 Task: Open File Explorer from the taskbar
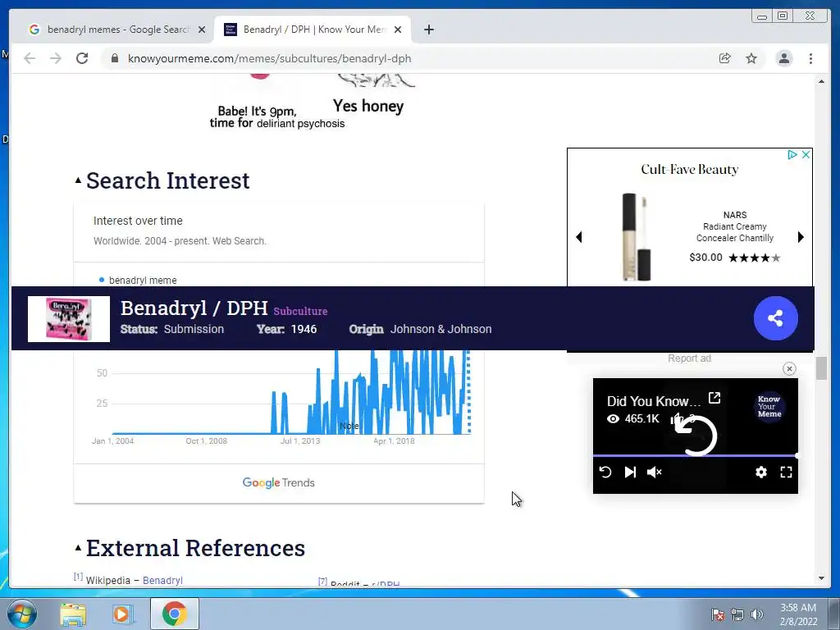click(x=73, y=614)
